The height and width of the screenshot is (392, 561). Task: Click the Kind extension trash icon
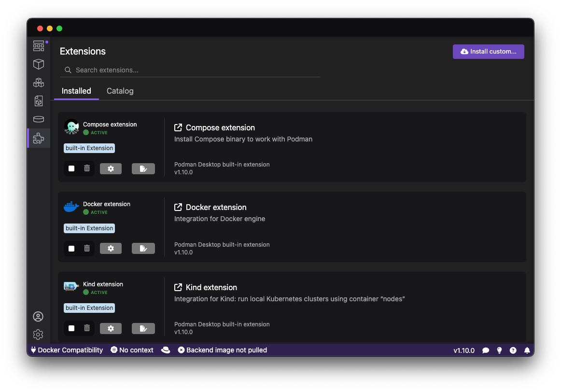pos(87,328)
